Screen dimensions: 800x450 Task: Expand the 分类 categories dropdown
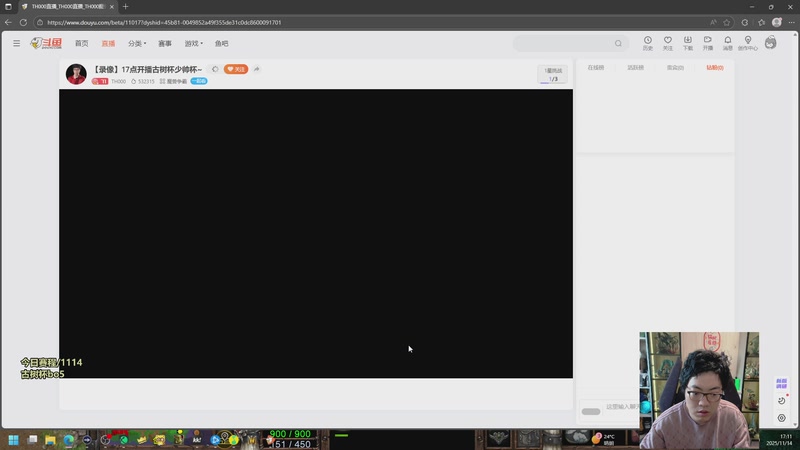pos(137,43)
